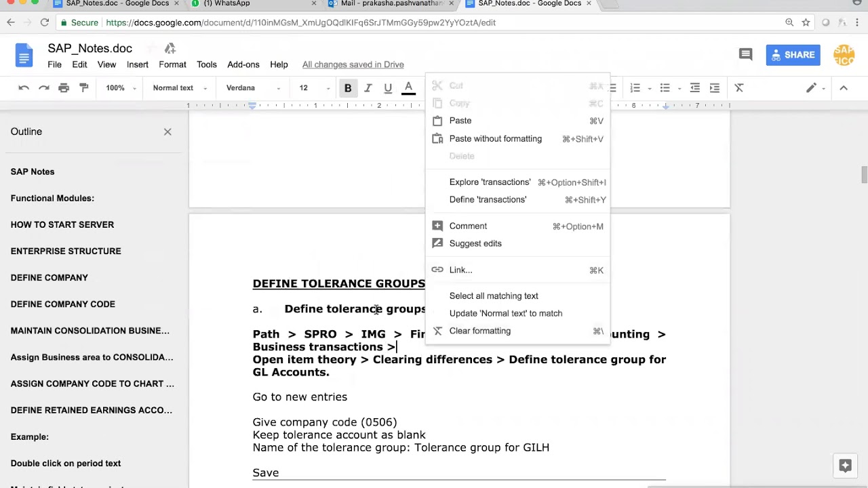Open the numbered list options arrow

point(650,88)
